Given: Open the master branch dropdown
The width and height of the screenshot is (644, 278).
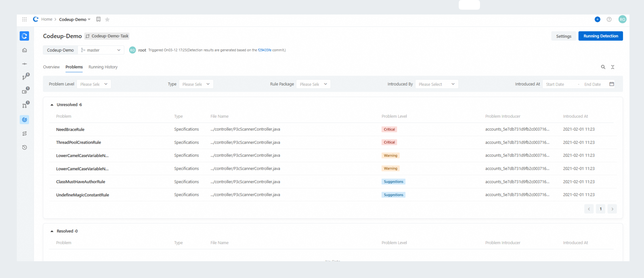Looking at the screenshot, I should pos(101,50).
